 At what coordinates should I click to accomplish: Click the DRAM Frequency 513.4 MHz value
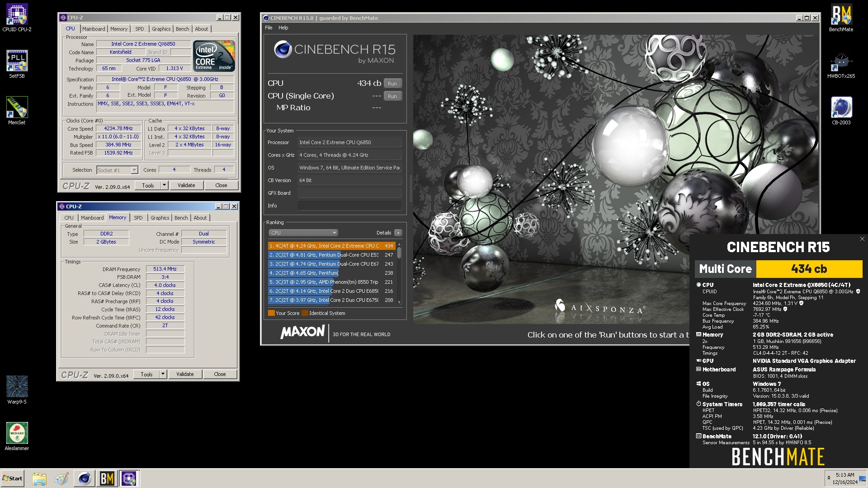coord(165,269)
